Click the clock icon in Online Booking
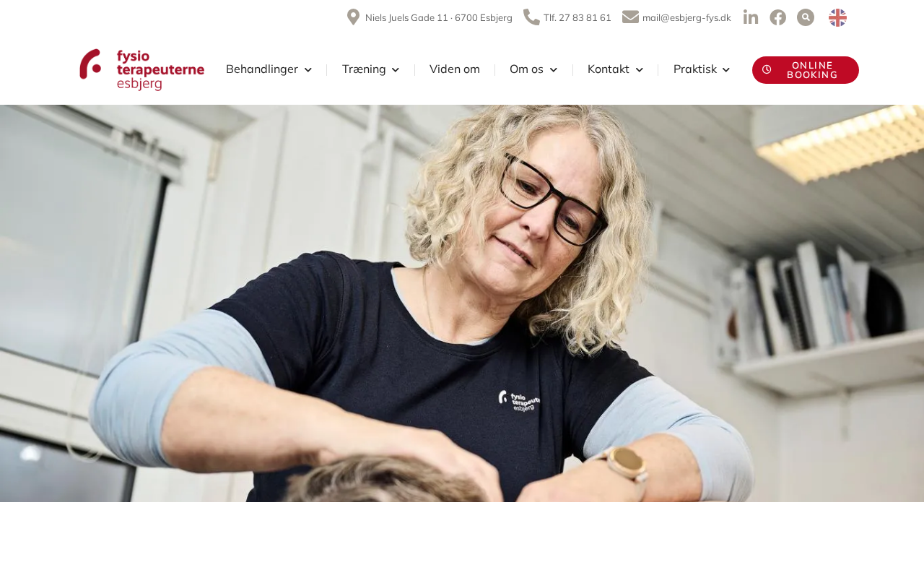The width and height of the screenshot is (924, 578). [767, 69]
